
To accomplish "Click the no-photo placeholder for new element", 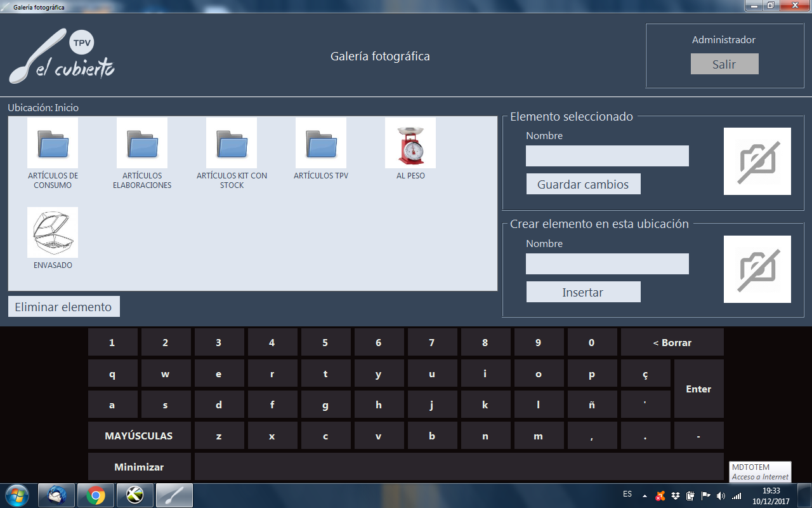I will coord(757,269).
